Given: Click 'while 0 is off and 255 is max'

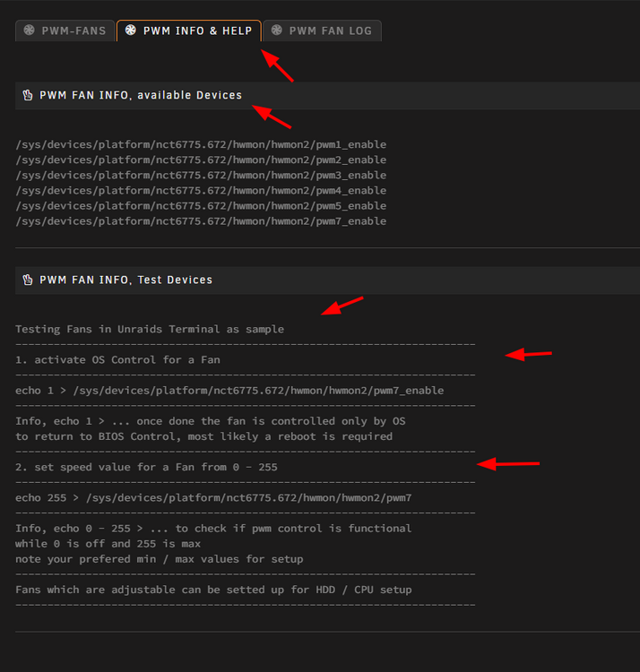Looking at the screenshot, I should [x=108, y=544].
